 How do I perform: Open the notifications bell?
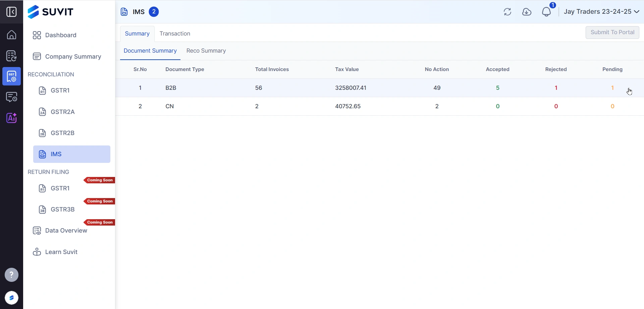[x=547, y=12]
